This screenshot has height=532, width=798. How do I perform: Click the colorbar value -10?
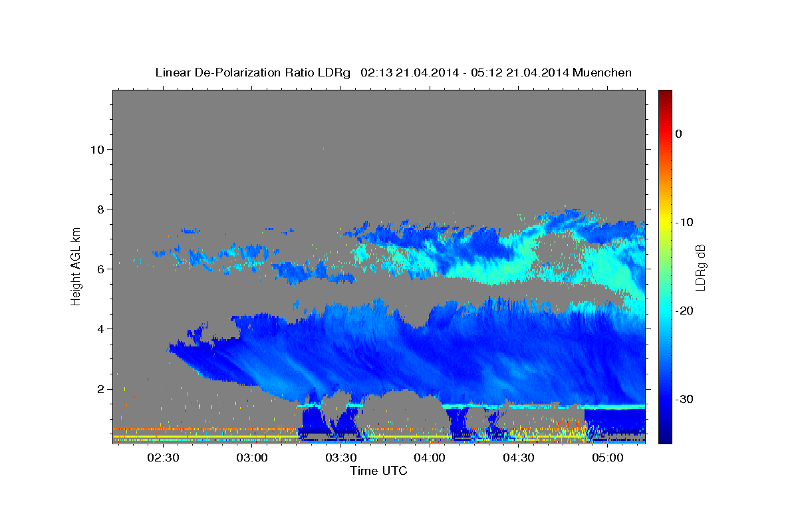coord(685,222)
